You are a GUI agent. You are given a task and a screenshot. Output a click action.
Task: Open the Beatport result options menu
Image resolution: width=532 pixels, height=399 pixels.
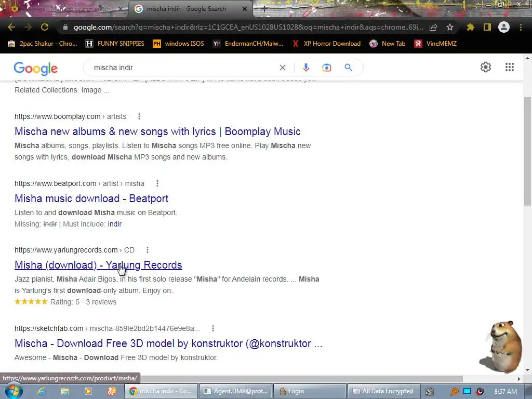pyautogui.click(x=157, y=183)
